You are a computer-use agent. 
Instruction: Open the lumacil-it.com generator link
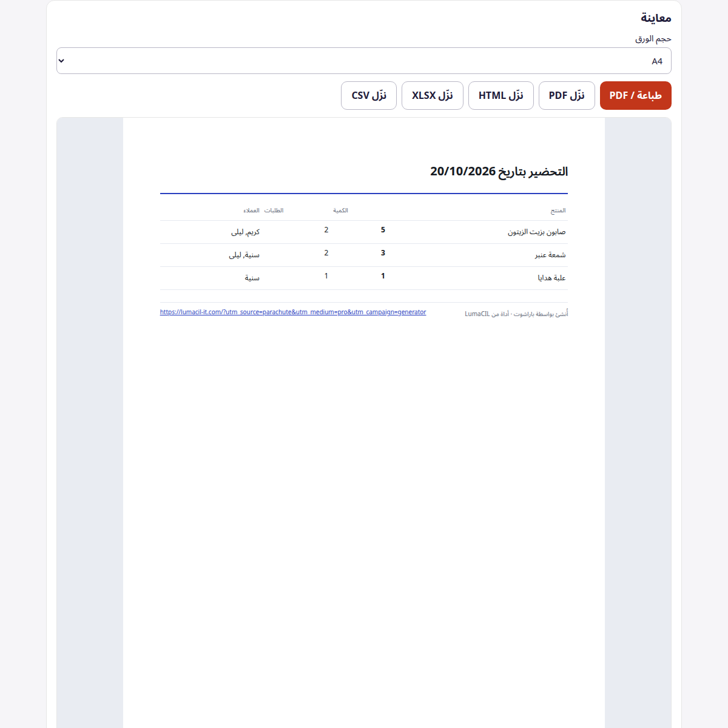[293, 312]
